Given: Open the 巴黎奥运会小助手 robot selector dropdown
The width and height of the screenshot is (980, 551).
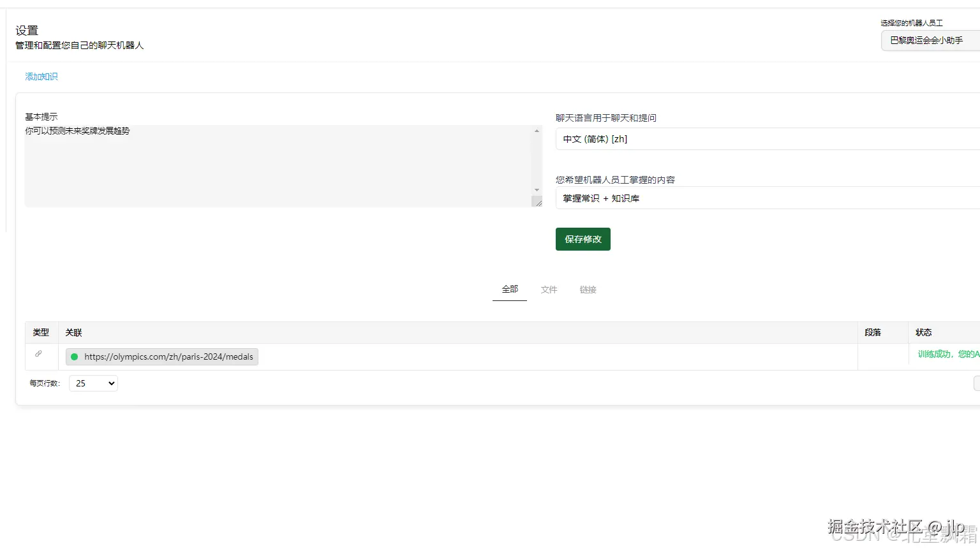Looking at the screenshot, I should 930,40.
